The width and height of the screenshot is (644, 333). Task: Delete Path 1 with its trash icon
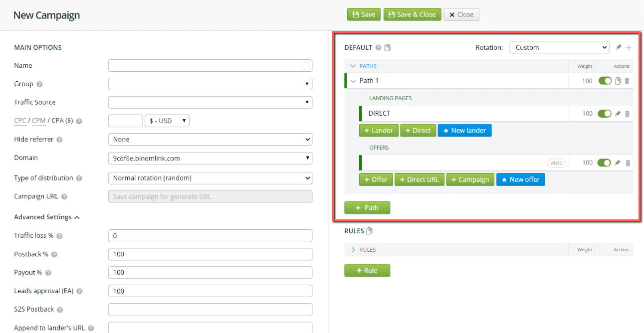[627, 81]
